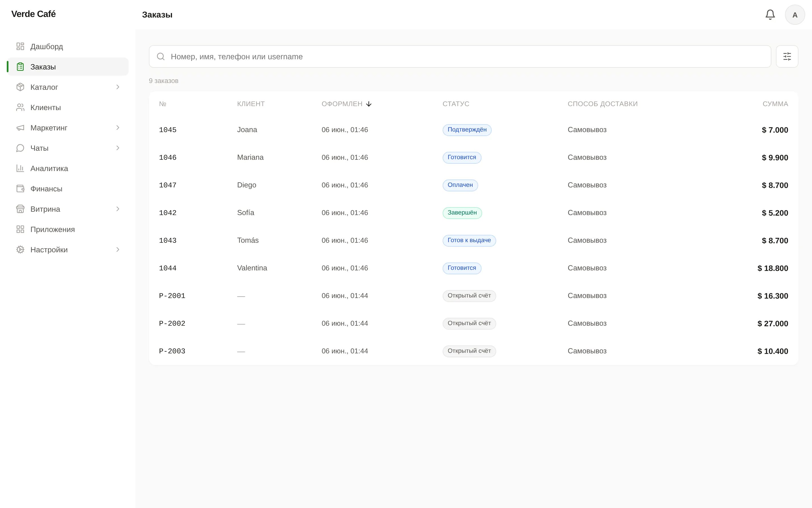Sort by Статус column header
Screen dimensions: 812x508
click(x=456, y=104)
